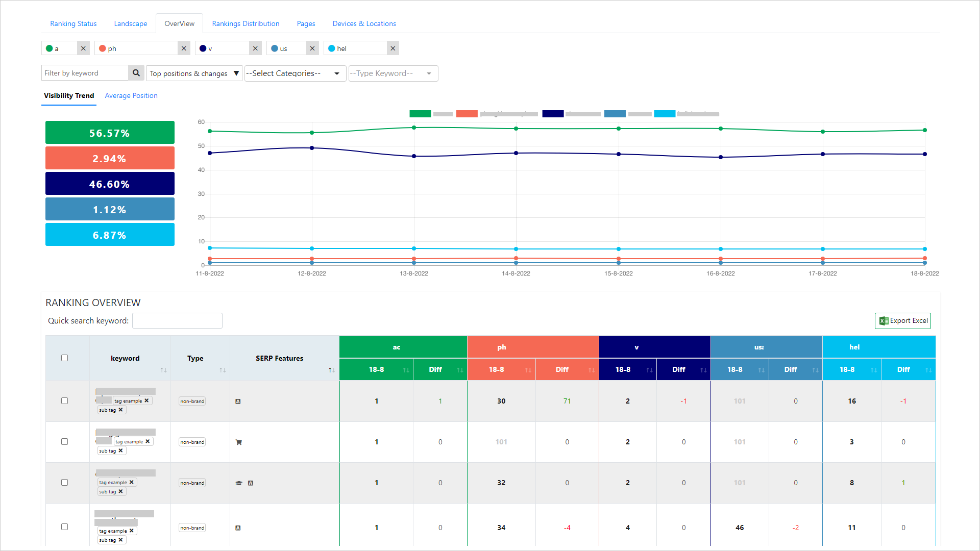The width and height of the screenshot is (980, 551).
Task: Select the OverView tab
Action: 179,23
